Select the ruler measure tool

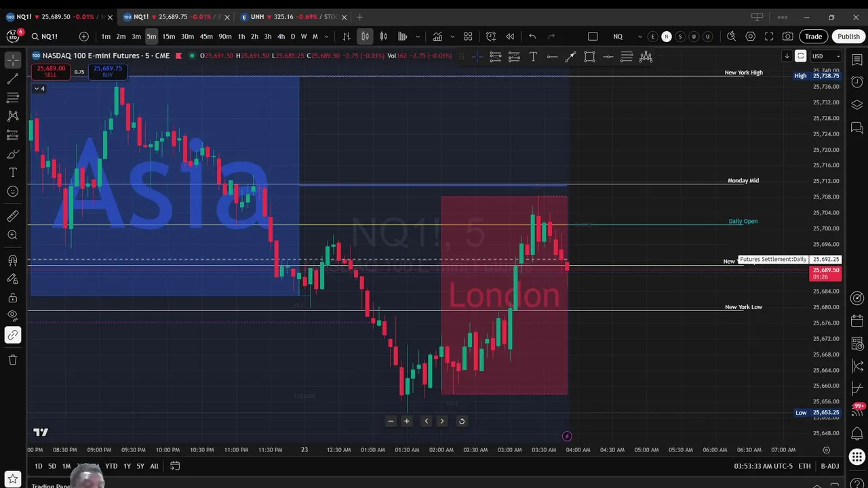point(13,216)
